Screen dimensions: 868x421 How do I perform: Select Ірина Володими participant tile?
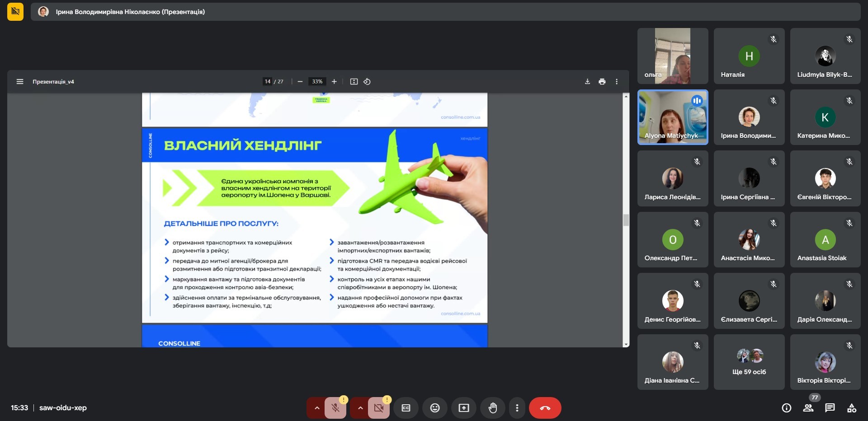click(x=749, y=117)
